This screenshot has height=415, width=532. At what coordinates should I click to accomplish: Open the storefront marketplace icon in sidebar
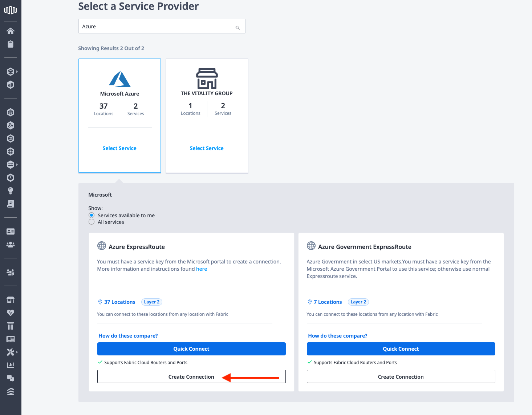point(11,300)
